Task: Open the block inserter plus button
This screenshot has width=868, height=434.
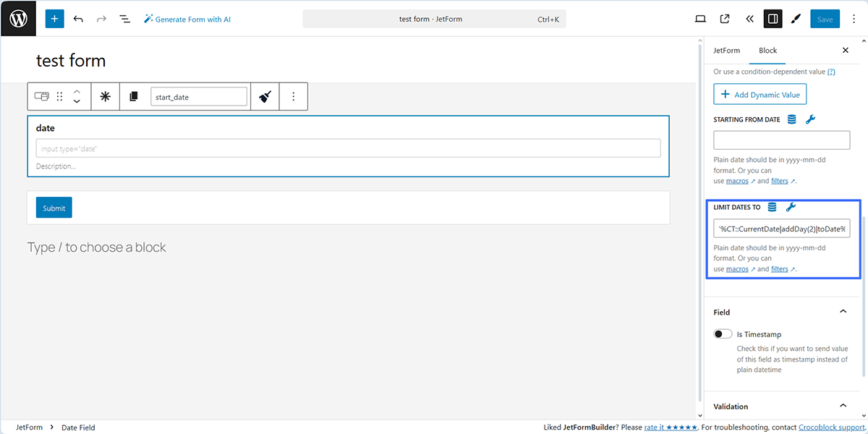Action: (x=55, y=19)
